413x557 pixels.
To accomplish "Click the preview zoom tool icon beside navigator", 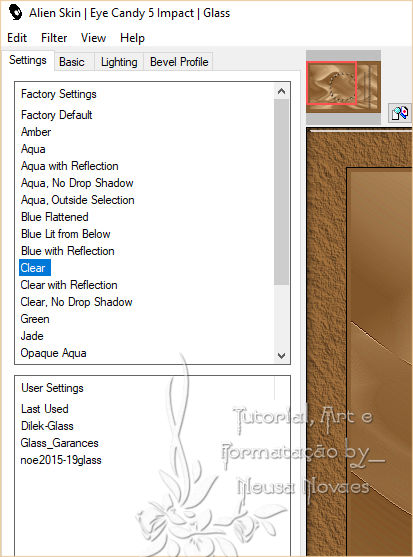I will [400, 113].
